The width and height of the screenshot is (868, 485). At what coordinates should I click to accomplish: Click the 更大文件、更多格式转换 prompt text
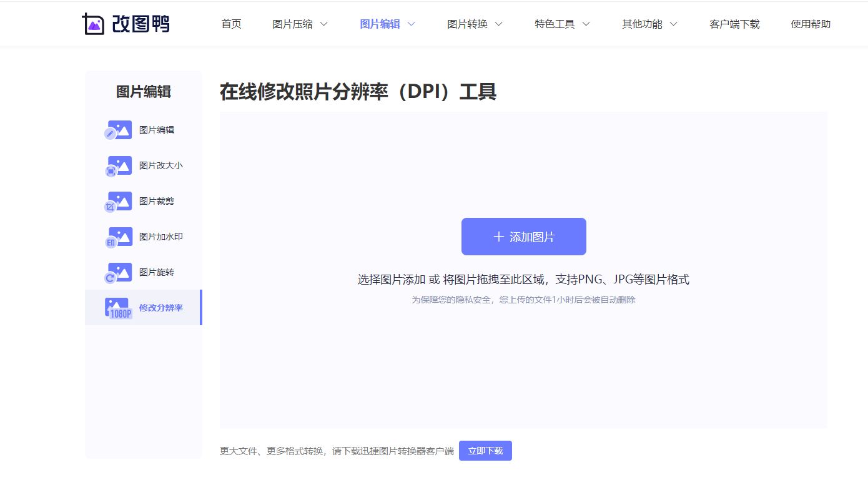pos(337,451)
